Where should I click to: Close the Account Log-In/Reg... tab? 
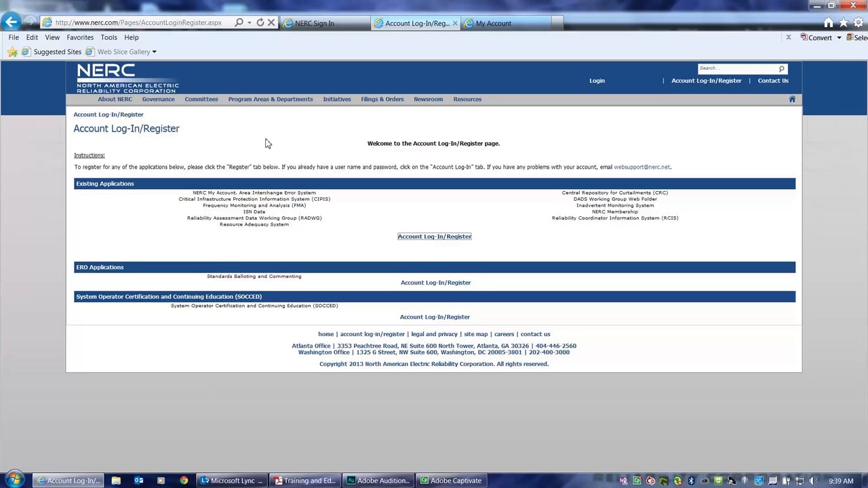[455, 23]
